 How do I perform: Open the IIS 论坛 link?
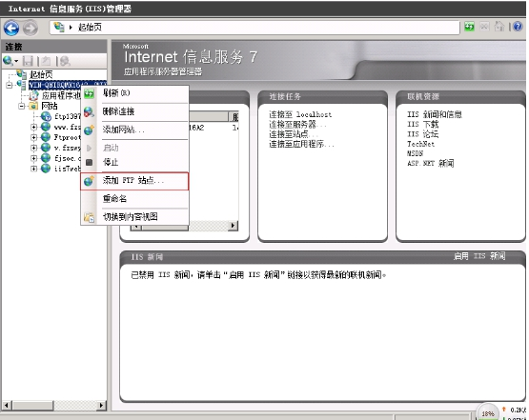[x=423, y=134]
